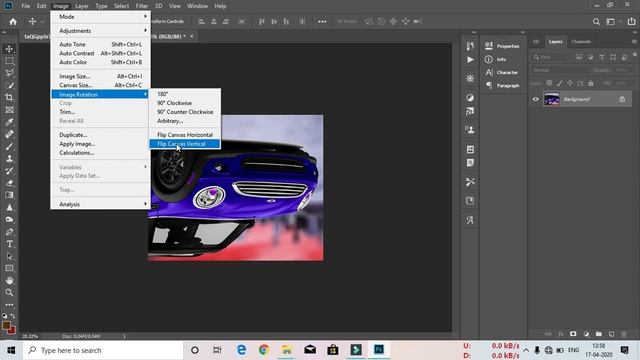This screenshot has width=640, height=360.
Task: Toggle lock position in Layers panel
Action: tap(570, 83)
